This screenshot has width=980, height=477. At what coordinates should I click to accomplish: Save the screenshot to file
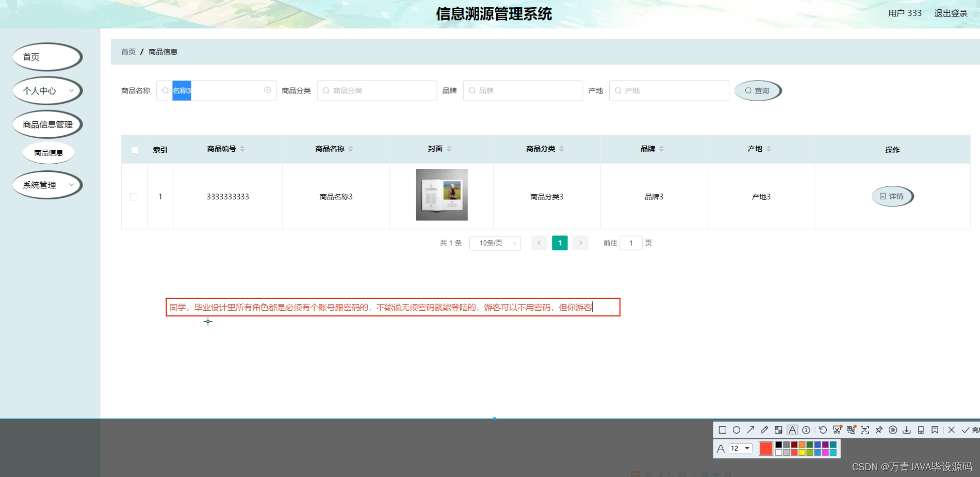tap(907, 430)
